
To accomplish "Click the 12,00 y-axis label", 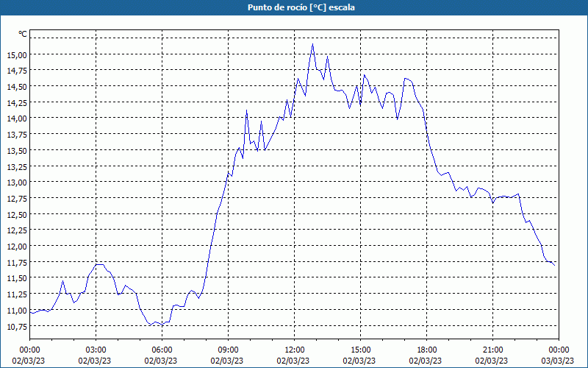I will (17, 247).
